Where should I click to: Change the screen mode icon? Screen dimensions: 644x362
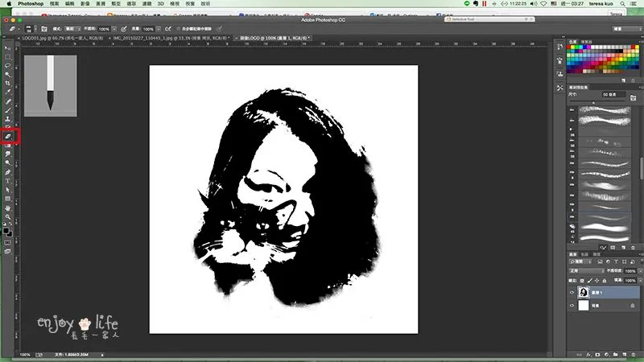[x=7, y=251]
